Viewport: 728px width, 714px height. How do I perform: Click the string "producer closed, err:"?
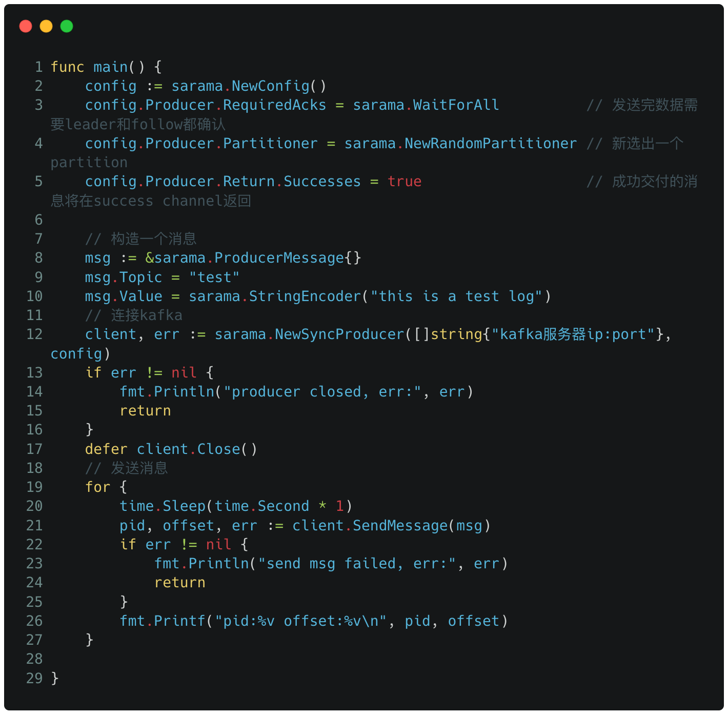pyautogui.click(x=322, y=392)
